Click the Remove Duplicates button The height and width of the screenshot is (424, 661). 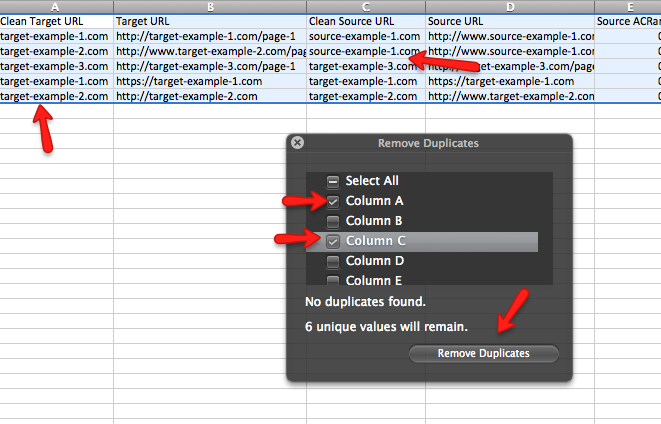[x=483, y=353]
